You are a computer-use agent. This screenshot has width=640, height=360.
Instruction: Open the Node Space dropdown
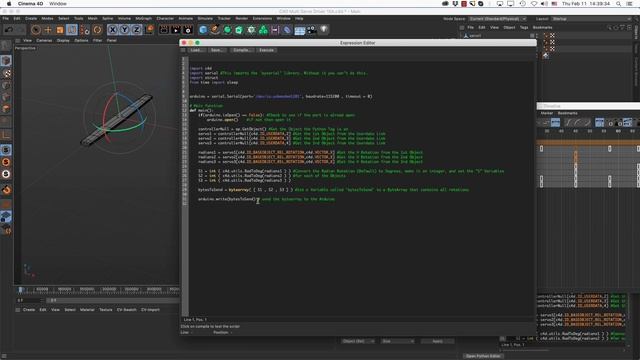pyautogui.click(x=497, y=19)
